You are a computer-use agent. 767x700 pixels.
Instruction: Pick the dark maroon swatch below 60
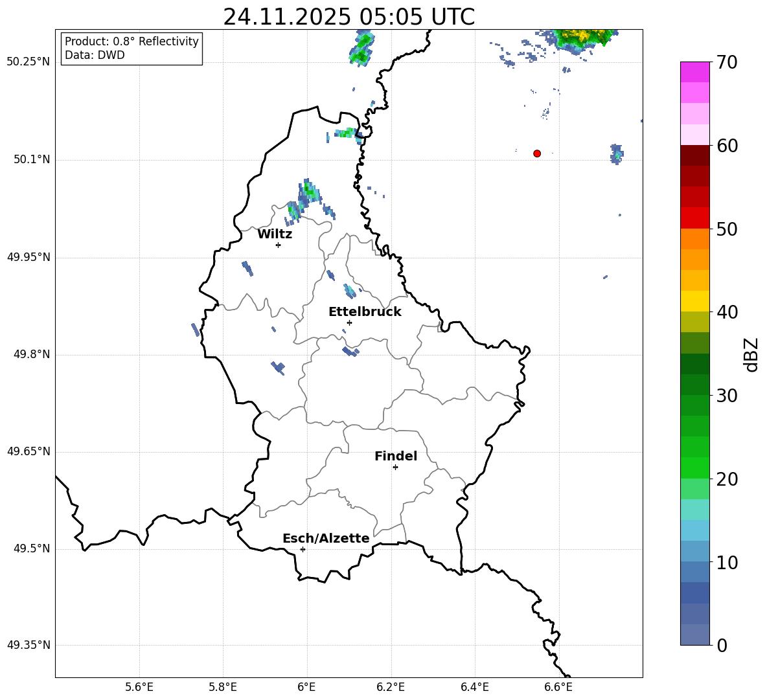click(695, 155)
